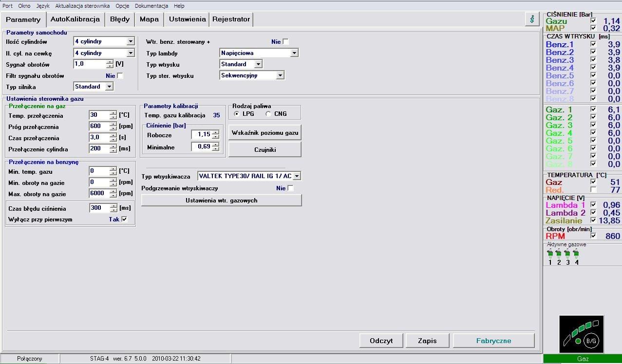Open the Typ wtryskiwacza dropdown list
622x364 pixels.
tap(297, 176)
